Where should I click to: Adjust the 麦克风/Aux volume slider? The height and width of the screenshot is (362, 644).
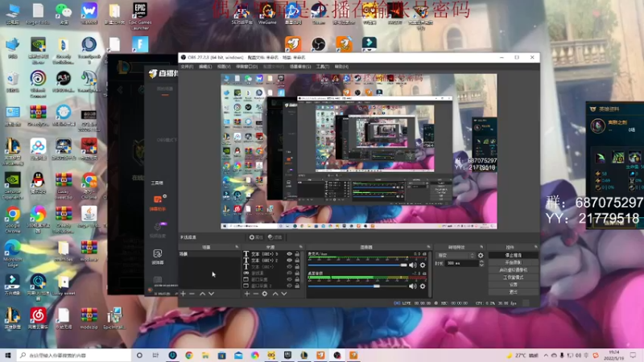357,265
